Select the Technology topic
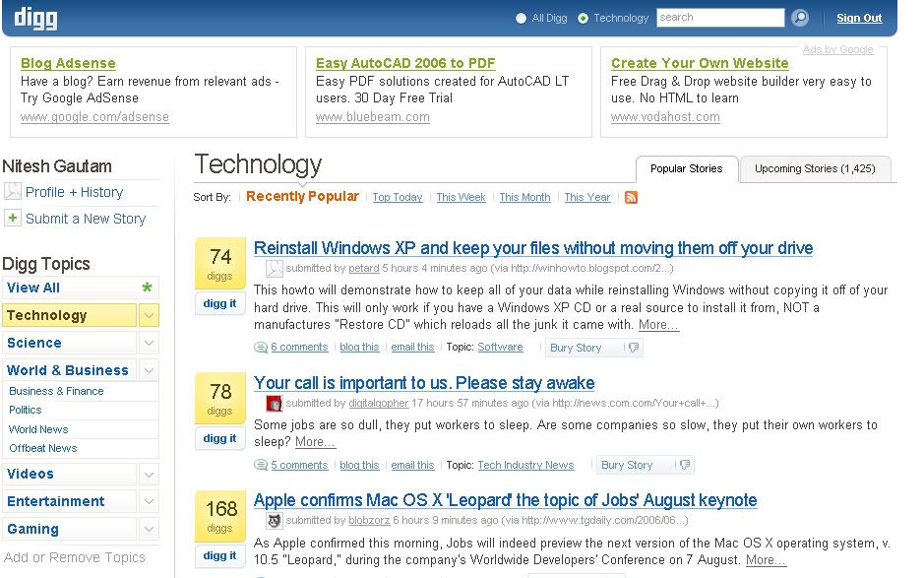Viewport: 924px width, 578px height. [70, 315]
